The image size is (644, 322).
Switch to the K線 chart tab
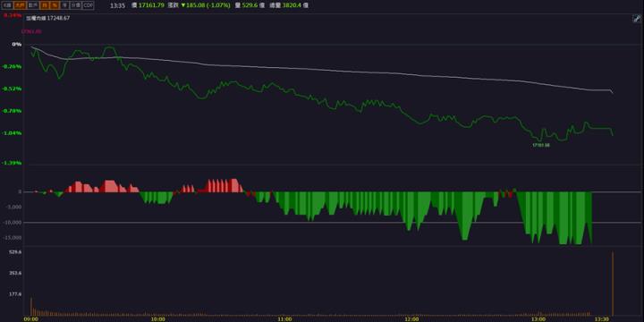coord(7,5)
